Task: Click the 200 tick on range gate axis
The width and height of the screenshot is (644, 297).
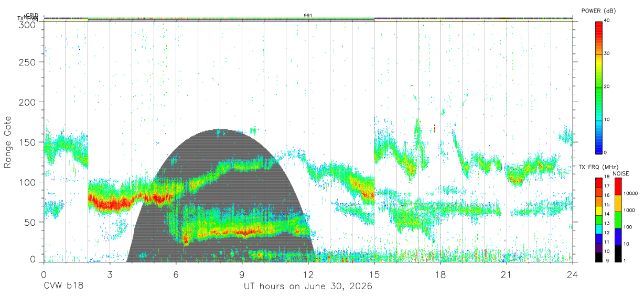Action: tap(27, 102)
